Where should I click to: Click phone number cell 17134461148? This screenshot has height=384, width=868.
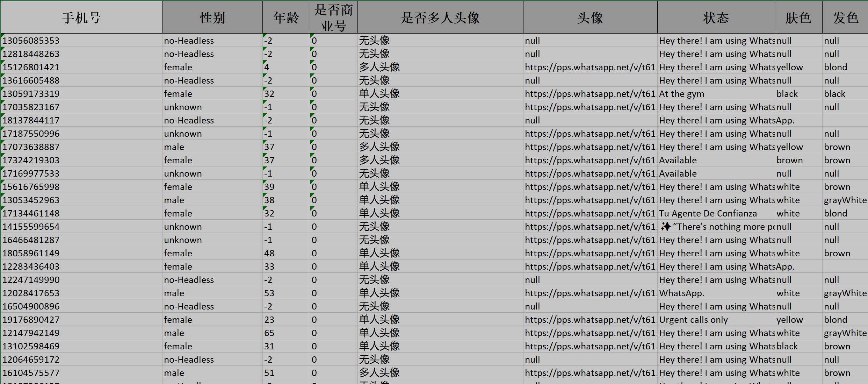pos(81,213)
